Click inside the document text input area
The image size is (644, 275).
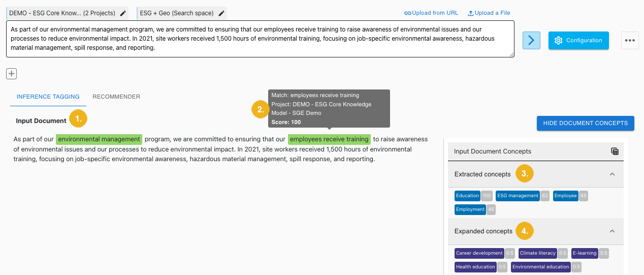click(260, 39)
